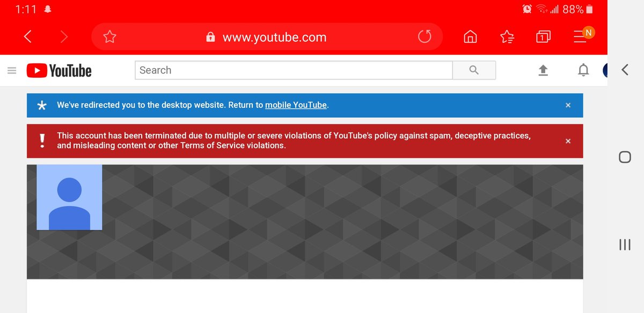Bookmark page with star in address bar
Screen dimensions: 644x313
pyautogui.click(x=109, y=36)
